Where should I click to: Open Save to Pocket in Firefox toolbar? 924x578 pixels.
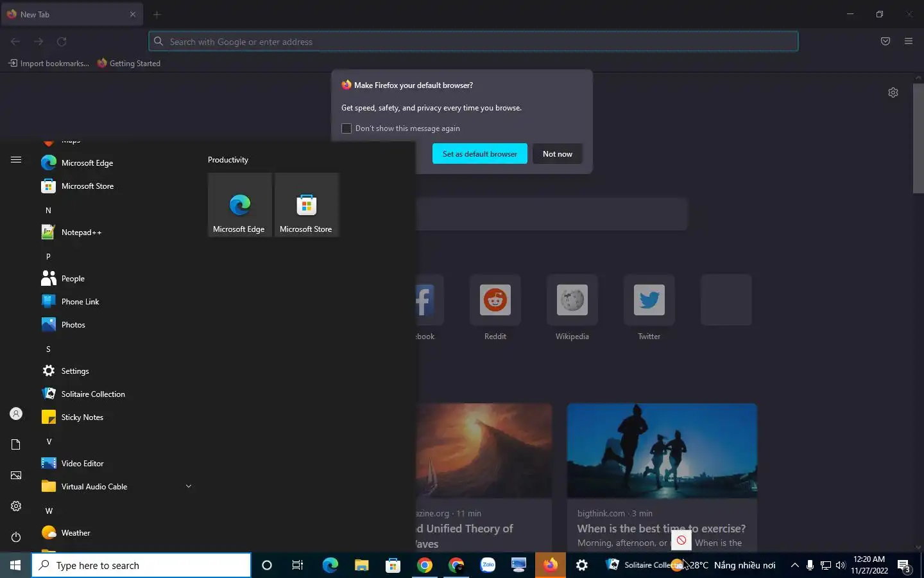tap(886, 41)
